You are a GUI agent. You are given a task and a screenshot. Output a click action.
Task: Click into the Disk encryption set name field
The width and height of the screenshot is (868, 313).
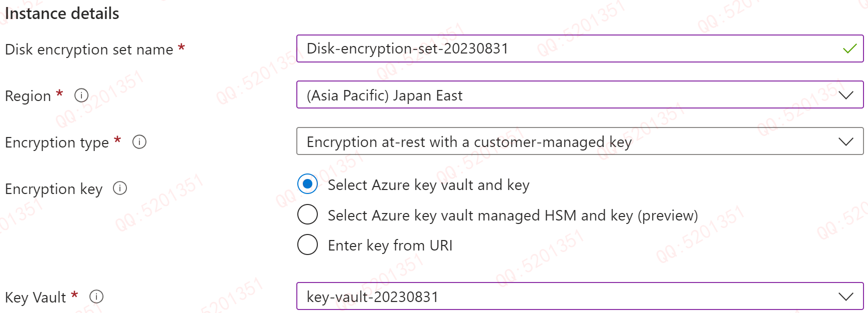tap(550, 48)
